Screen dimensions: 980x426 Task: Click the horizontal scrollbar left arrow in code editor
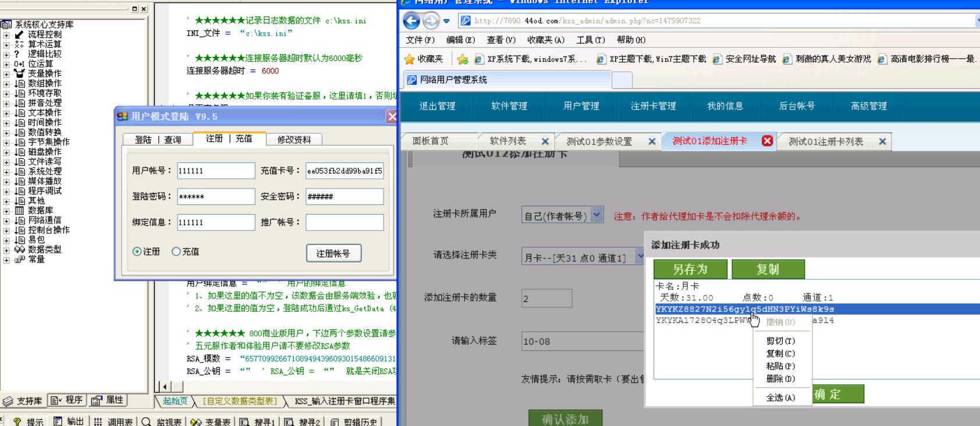(165, 386)
